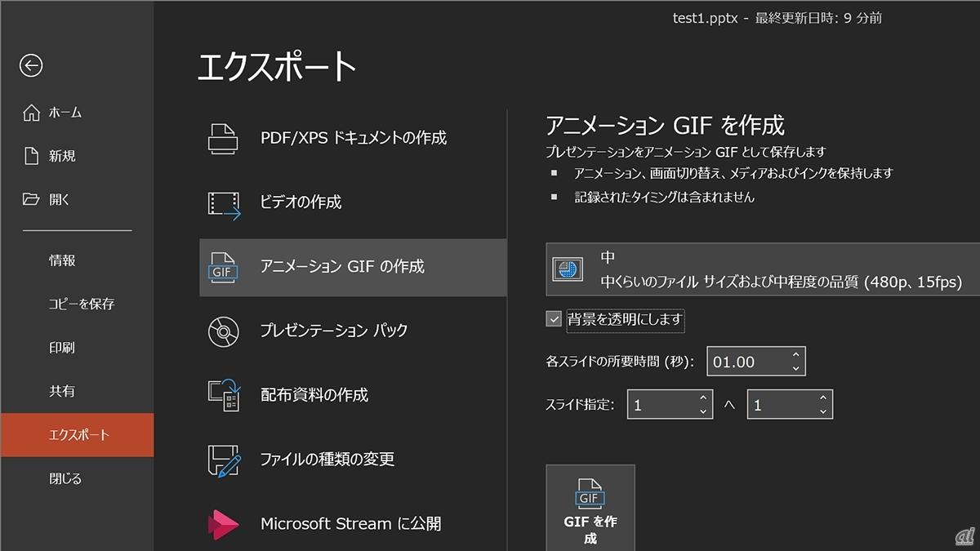Image resolution: width=980 pixels, height=551 pixels.
Task: Click the seconds per slide field 01.00
Action: [x=747, y=362]
